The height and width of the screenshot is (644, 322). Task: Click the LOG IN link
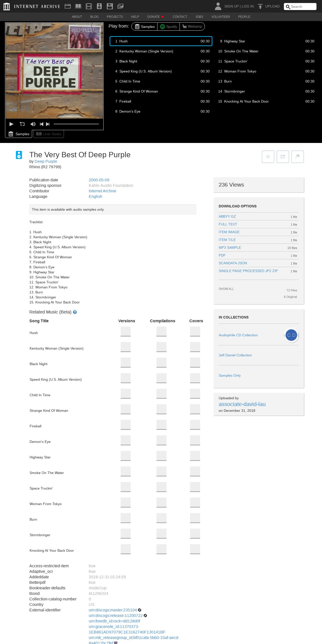pos(248,6)
